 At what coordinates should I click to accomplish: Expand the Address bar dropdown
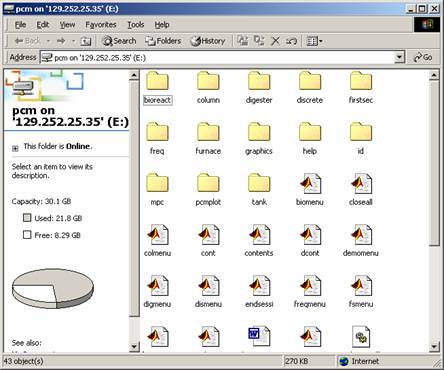click(x=399, y=57)
